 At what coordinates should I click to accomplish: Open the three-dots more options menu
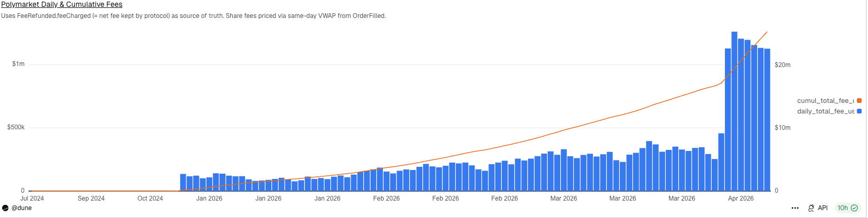(795, 208)
